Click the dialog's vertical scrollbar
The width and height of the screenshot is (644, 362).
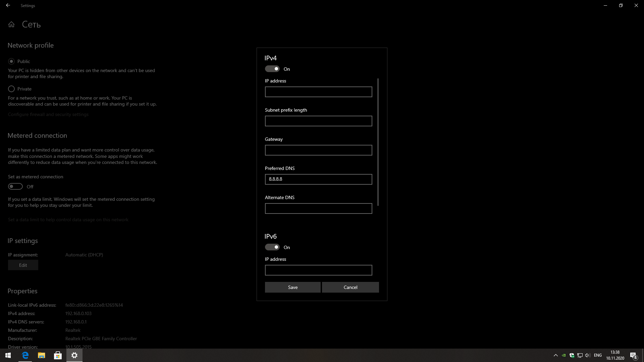[x=378, y=142]
